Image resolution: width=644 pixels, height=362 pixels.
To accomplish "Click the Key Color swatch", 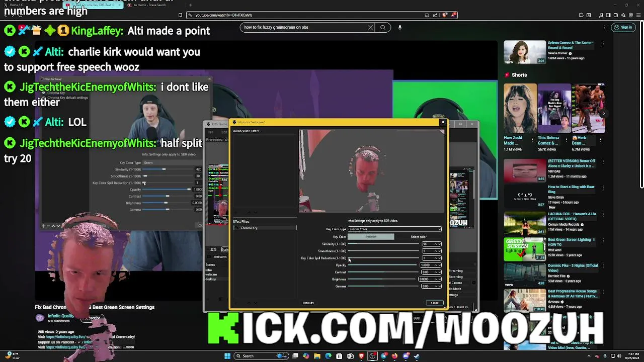I will [371, 237].
